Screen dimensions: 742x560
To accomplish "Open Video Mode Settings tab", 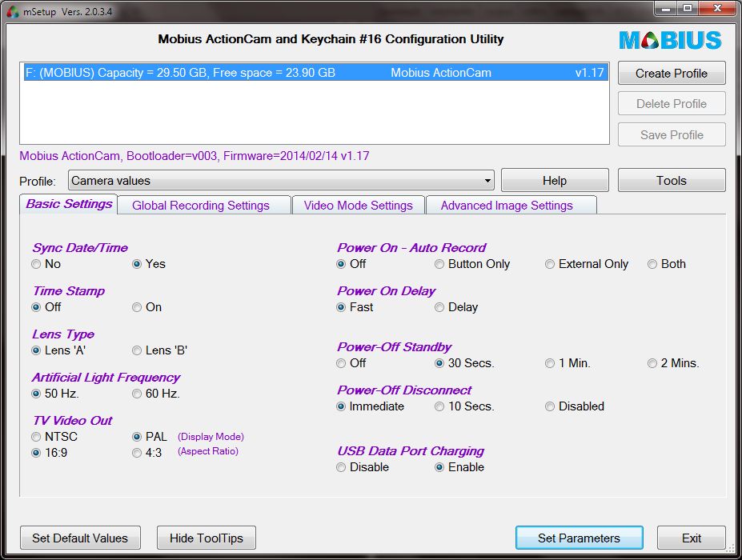I will tap(359, 206).
